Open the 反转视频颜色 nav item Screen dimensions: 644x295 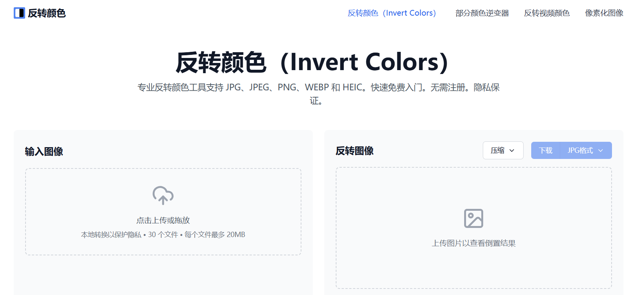tap(547, 13)
